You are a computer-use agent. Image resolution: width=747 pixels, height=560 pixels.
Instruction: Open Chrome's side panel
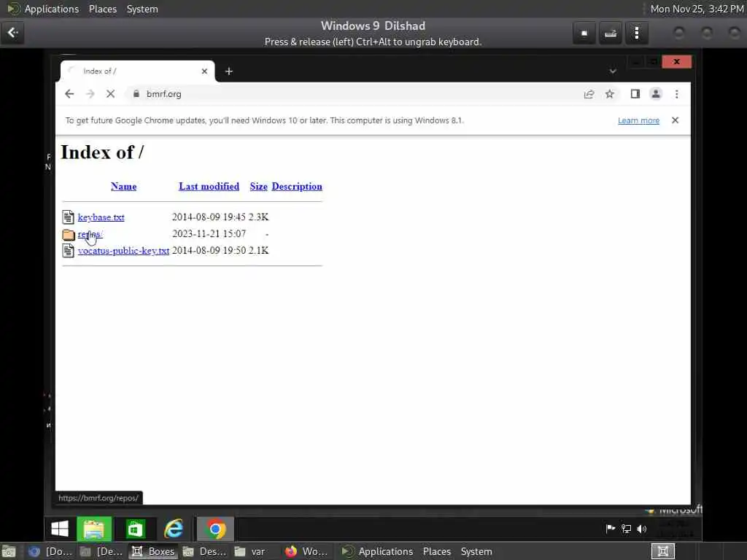(x=635, y=94)
